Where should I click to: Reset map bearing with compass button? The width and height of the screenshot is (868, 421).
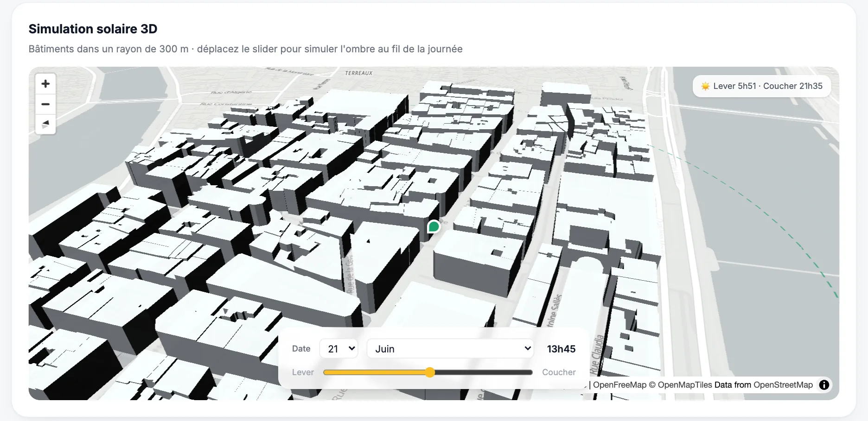pyautogui.click(x=45, y=124)
